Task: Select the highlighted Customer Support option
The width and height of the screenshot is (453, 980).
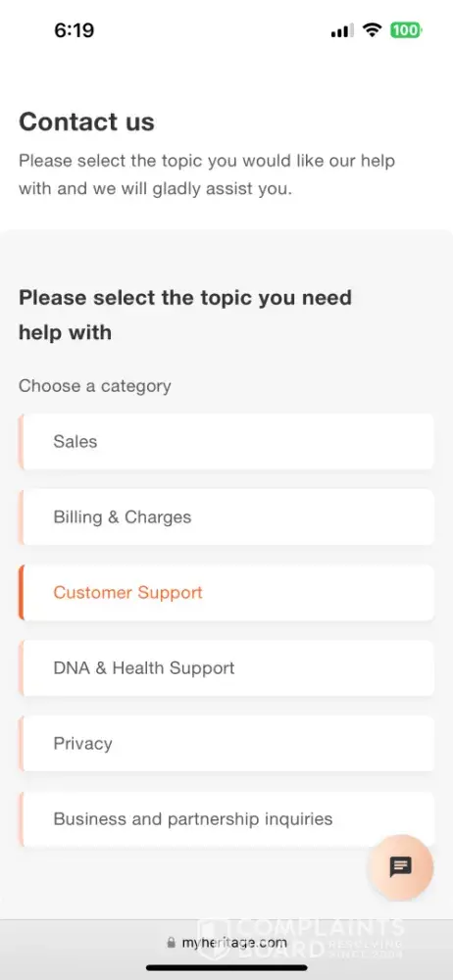Action: (226, 593)
